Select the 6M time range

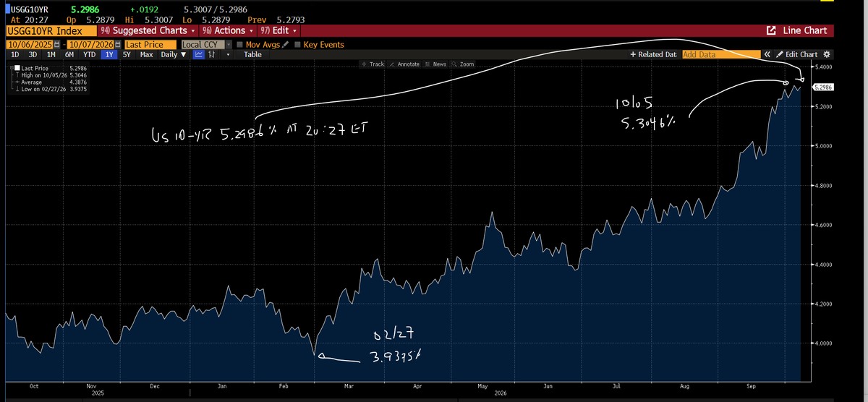pyautogui.click(x=69, y=54)
